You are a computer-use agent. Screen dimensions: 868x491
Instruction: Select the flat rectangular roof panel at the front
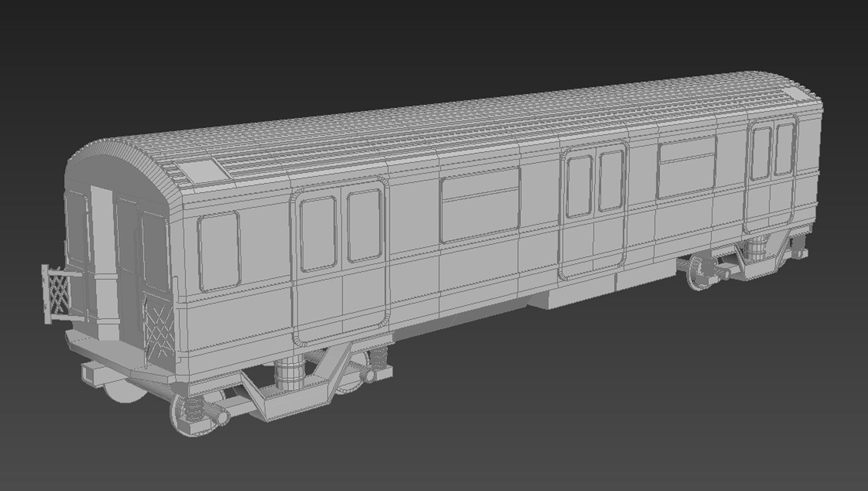click(x=203, y=172)
